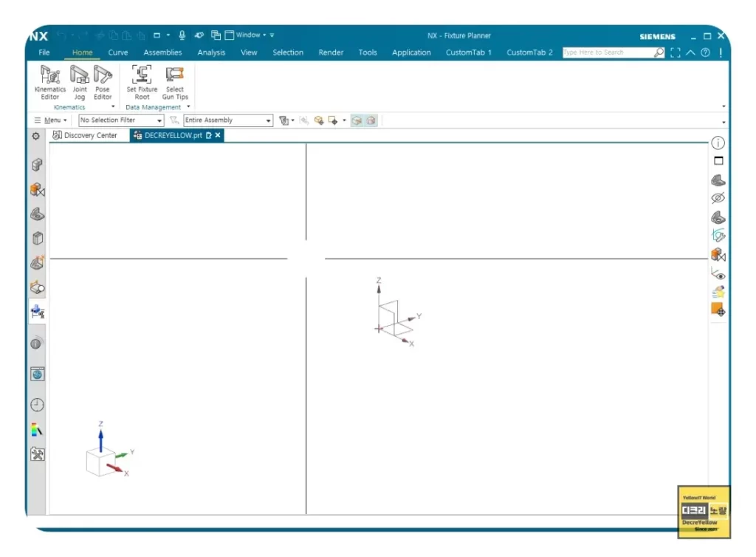Open the Tools ribbon tab
This screenshot has height=557, width=756.
368,52
